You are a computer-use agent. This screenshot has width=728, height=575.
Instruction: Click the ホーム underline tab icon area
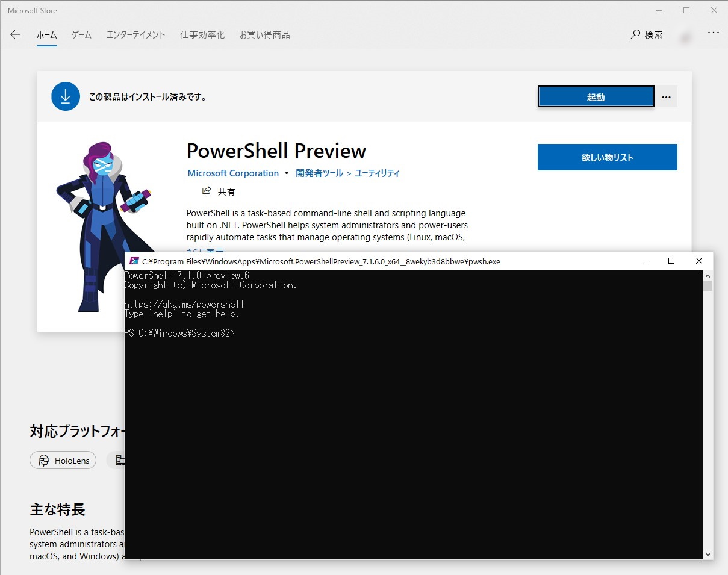tap(46, 34)
